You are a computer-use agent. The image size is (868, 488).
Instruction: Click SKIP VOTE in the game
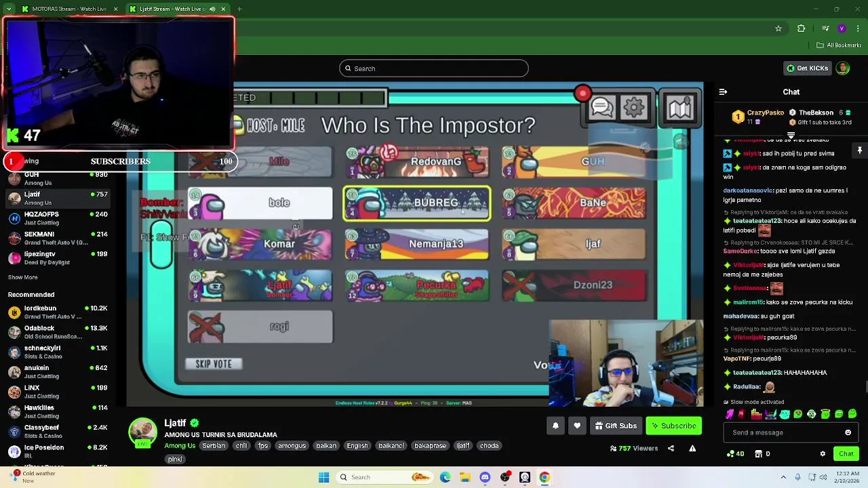pyautogui.click(x=214, y=364)
